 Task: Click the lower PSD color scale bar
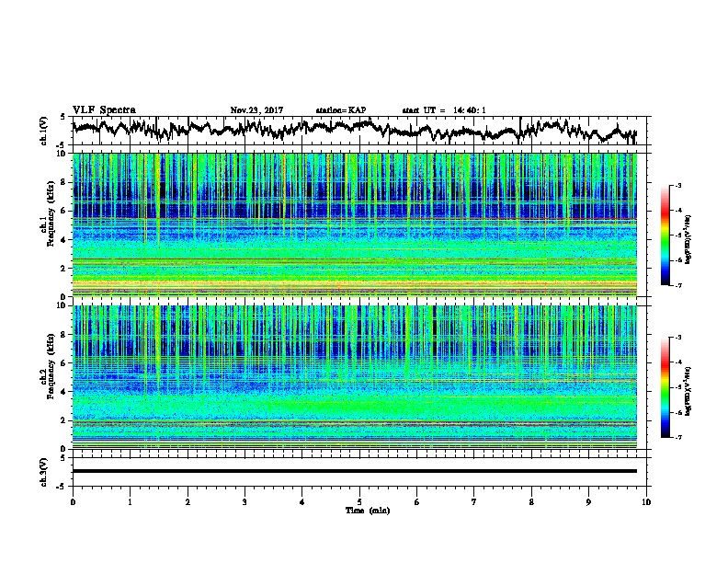[665, 387]
